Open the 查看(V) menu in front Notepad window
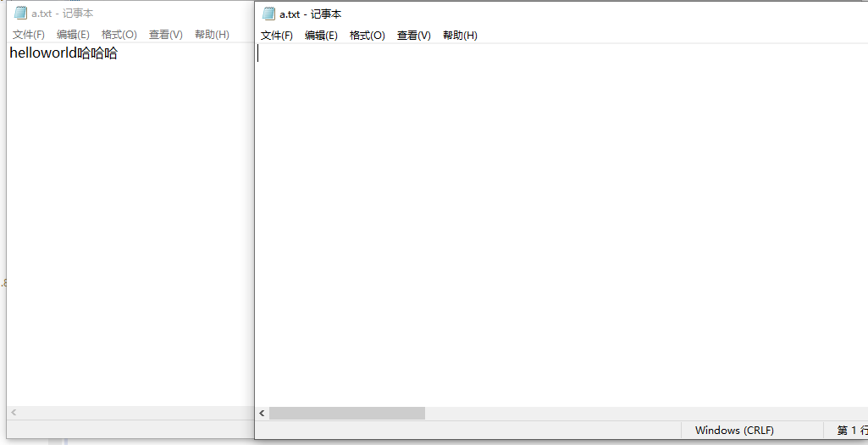The height and width of the screenshot is (445, 868). click(x=413, y=36)
